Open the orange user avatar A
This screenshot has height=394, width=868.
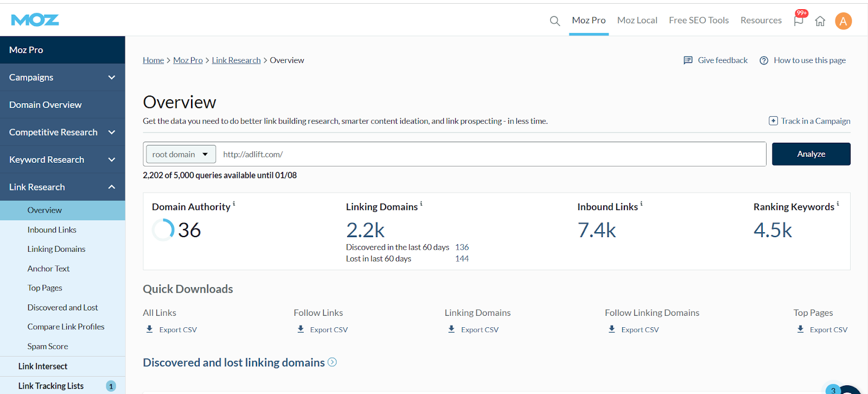pos(843,21)
